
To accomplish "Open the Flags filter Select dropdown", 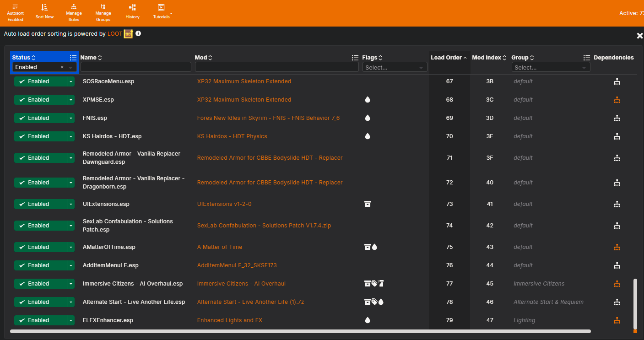I will coord(395,67).
